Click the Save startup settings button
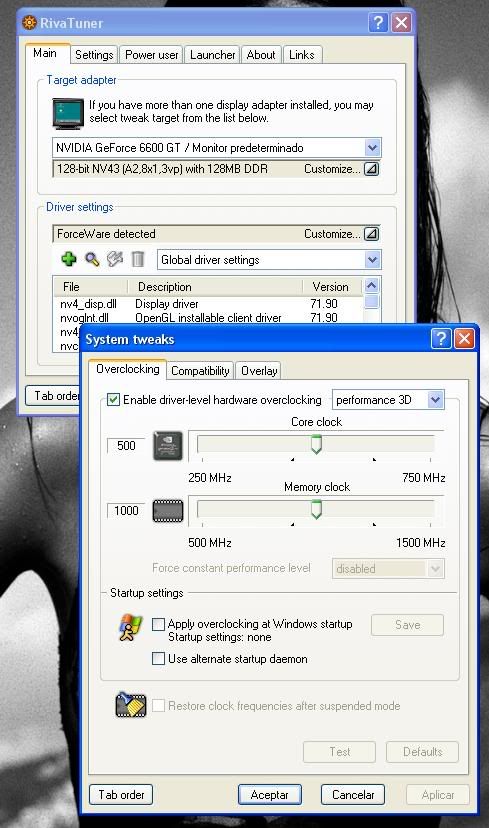489x828 pixels. [407, 625]
